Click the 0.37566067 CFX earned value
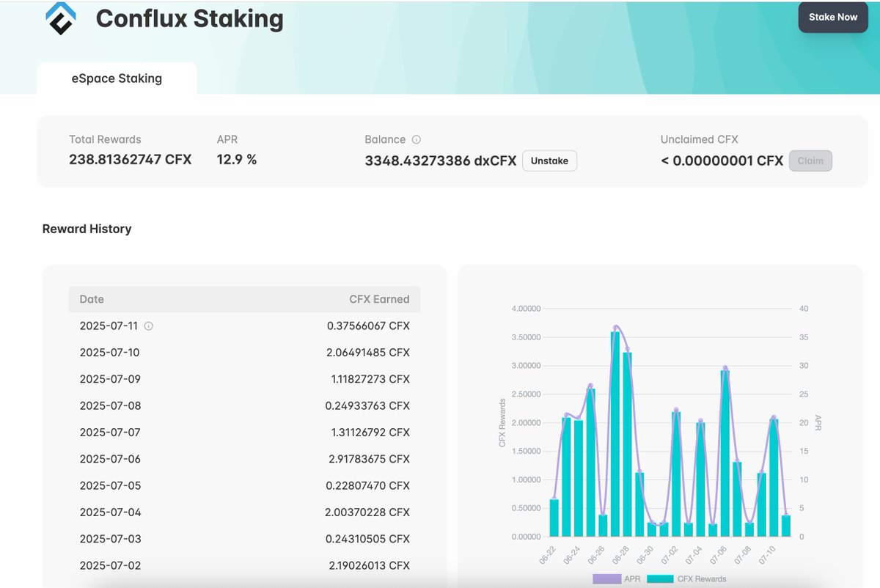 (x=368, y=326)
